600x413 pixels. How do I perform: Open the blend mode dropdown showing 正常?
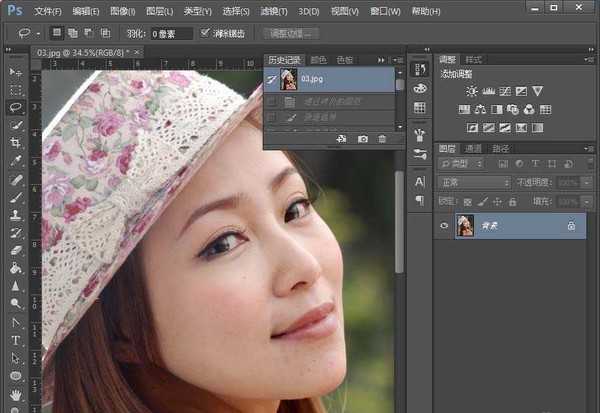click(474, 183)
